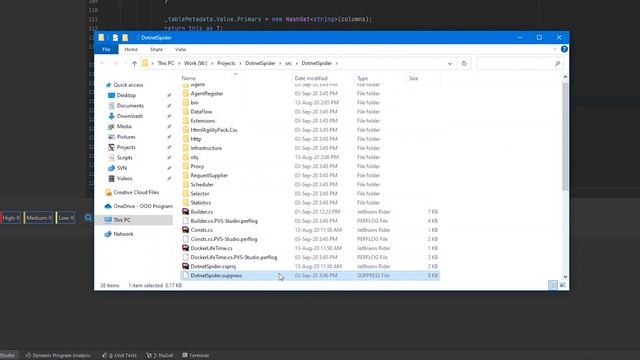Select the HtmlAgilityPack.Css folder
640x360 pixels.
[214, 130]
